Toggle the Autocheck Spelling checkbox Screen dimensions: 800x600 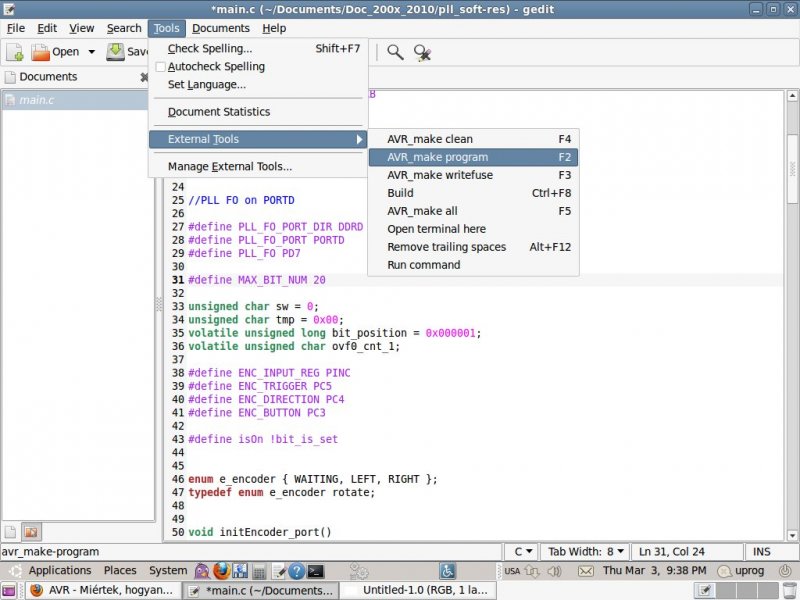(x=160, y=67)
